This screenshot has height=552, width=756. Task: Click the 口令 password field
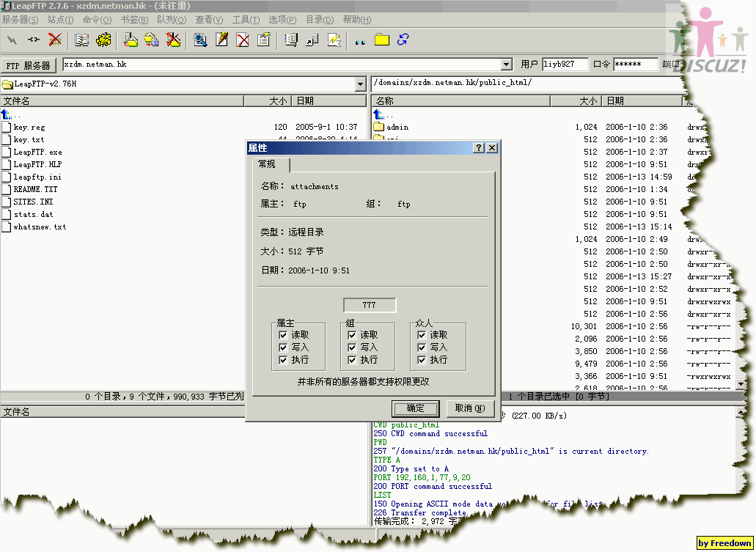tap(636, 64)
